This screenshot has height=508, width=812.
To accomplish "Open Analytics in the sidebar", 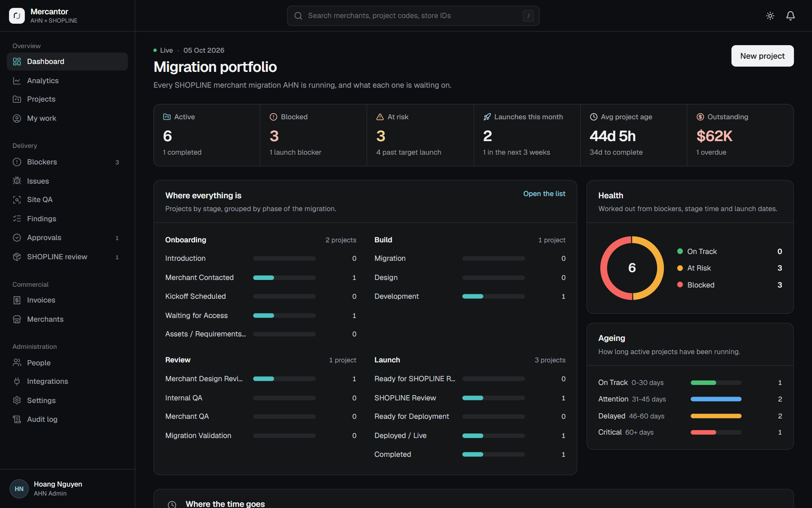I will point(67,81).
